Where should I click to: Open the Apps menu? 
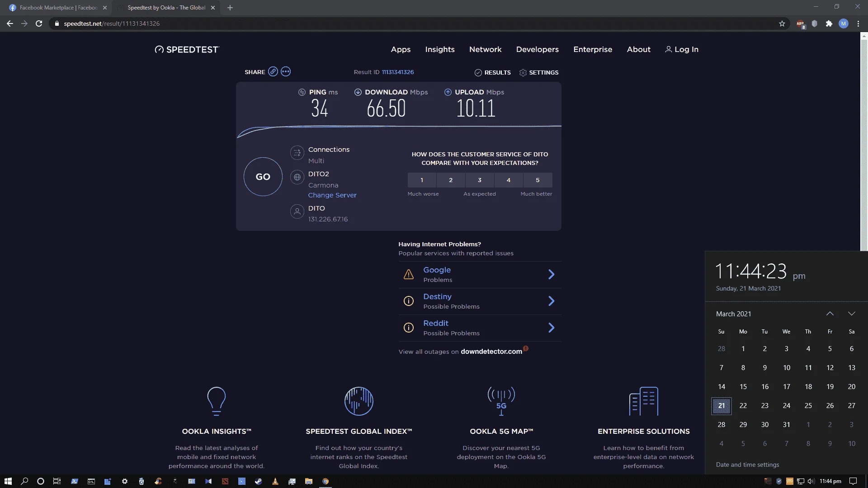[x=401, y=49]
